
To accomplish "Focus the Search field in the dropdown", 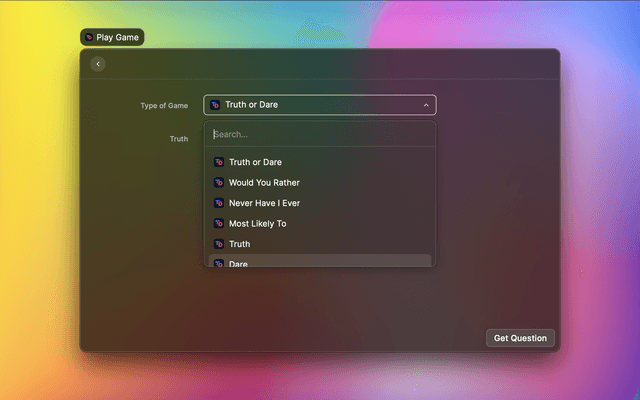I will tap(320, 134).
